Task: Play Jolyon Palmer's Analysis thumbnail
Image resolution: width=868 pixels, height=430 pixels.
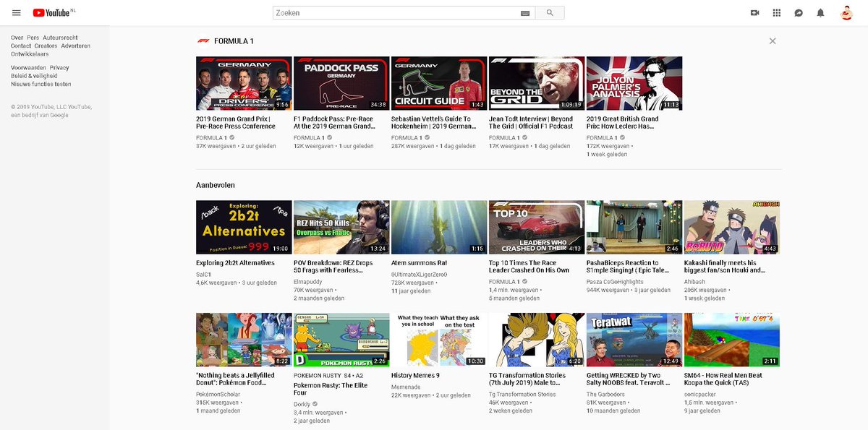Action: point(634,83)
